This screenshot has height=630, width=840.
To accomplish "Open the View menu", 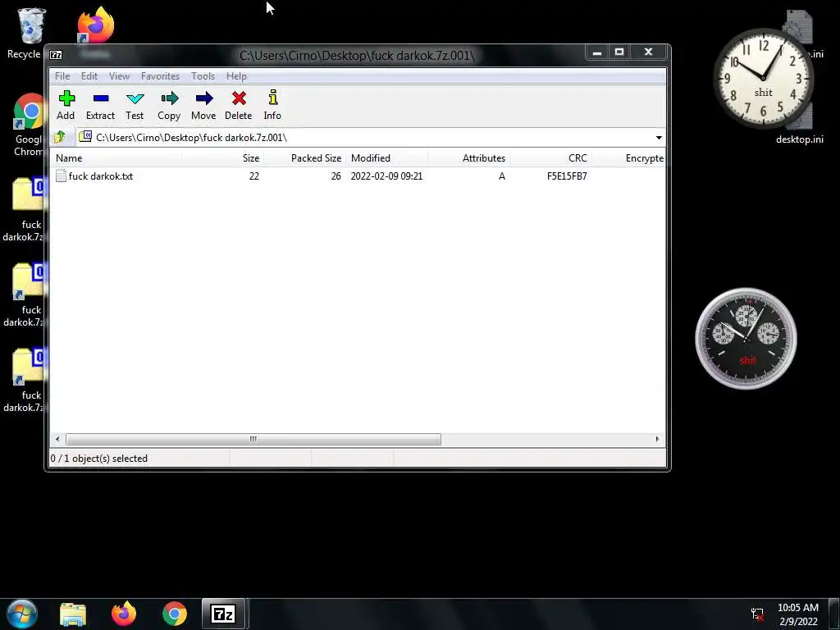I will pyautogui.click(x=119, y=76).
